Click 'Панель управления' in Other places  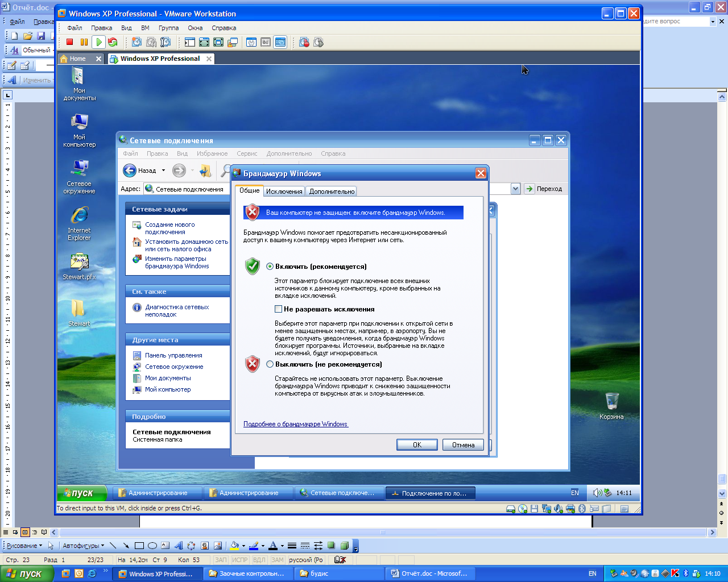(x=173, y=355)
